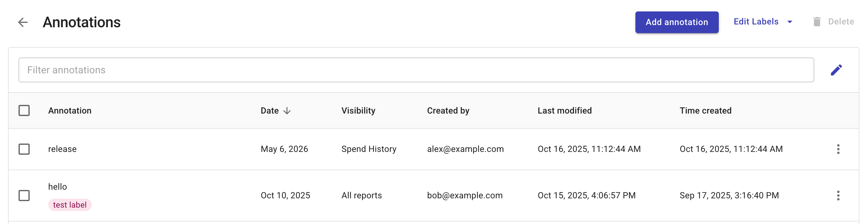Click the Date sort arrow icon
868x224 pixels.
click(x=287, y=111)
